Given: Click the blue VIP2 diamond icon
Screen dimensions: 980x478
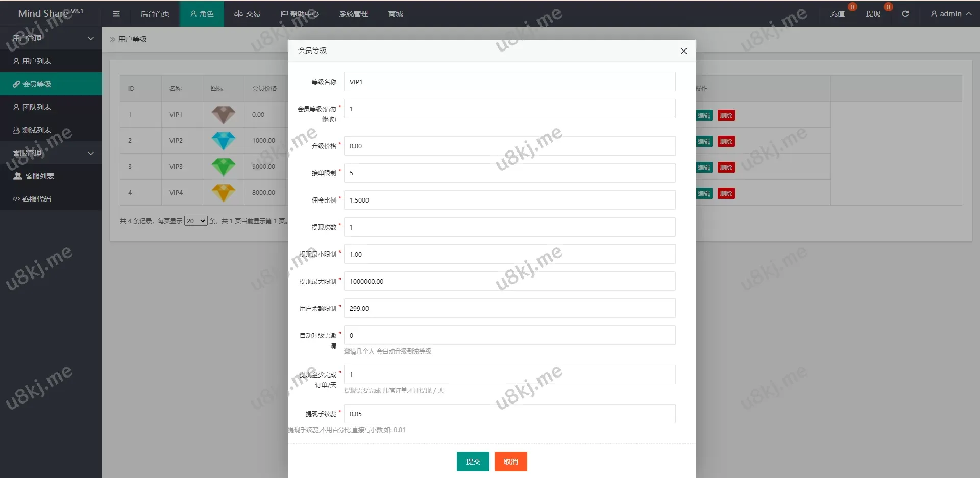Looking at the screenshot, I should tap(224, 141).
